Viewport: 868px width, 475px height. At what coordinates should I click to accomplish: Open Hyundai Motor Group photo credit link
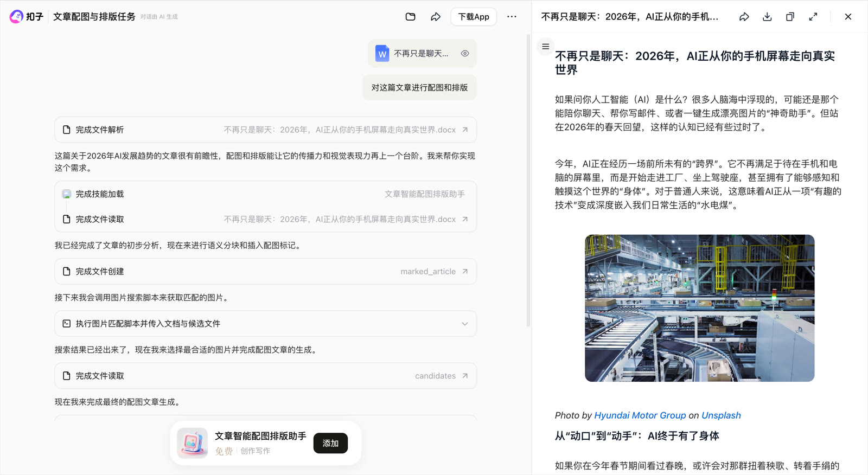[640, 415]
